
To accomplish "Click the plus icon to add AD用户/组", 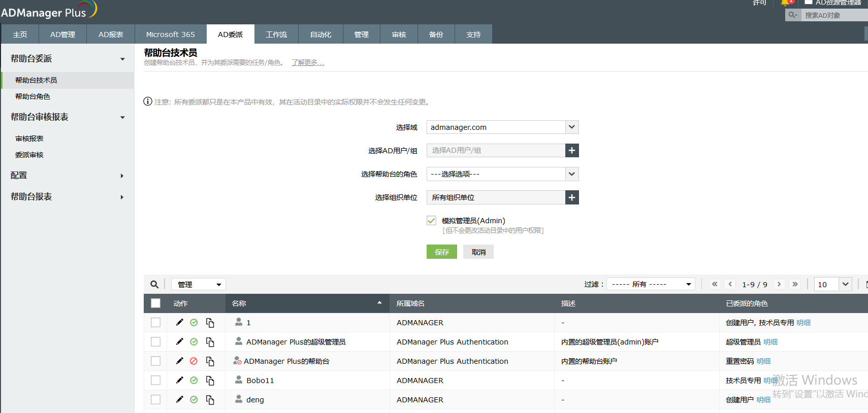I will tap(572, 151).
